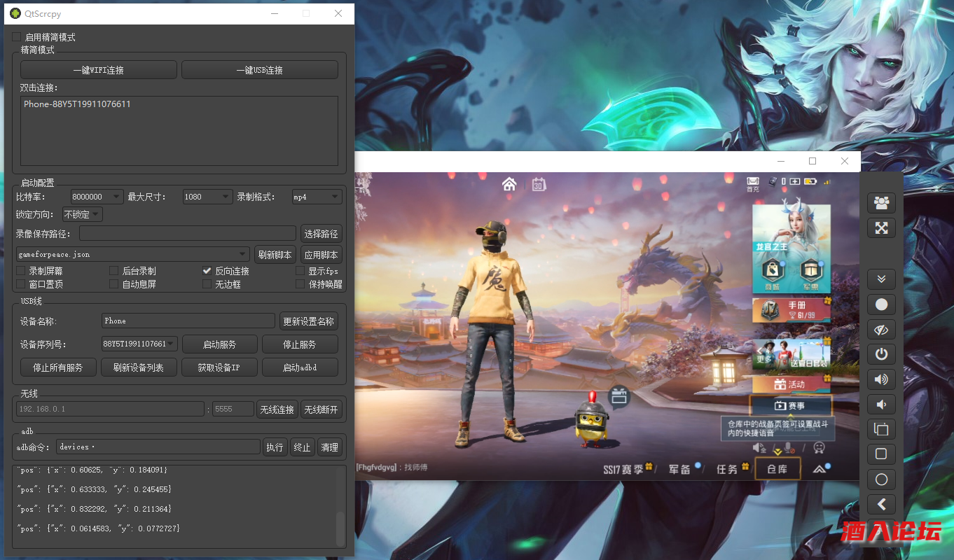Click the muted microphone icon in the game
This screenshot has height=560, width=954.
pos(789,447)
